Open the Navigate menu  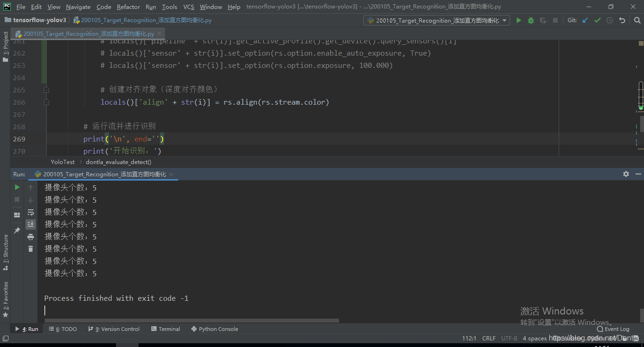[x=78, y=7]
